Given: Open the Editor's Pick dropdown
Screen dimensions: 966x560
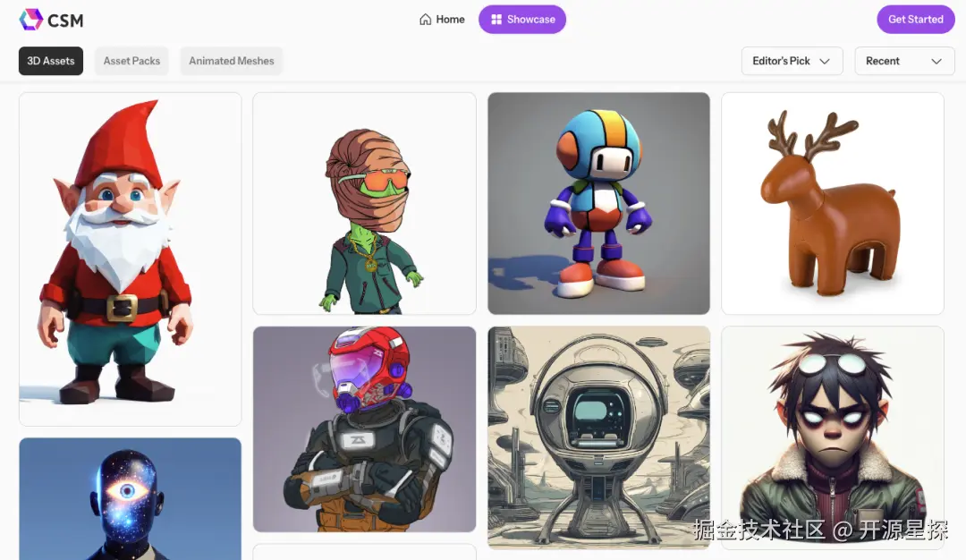Looking at the screenshot, I should coord(792,61).
